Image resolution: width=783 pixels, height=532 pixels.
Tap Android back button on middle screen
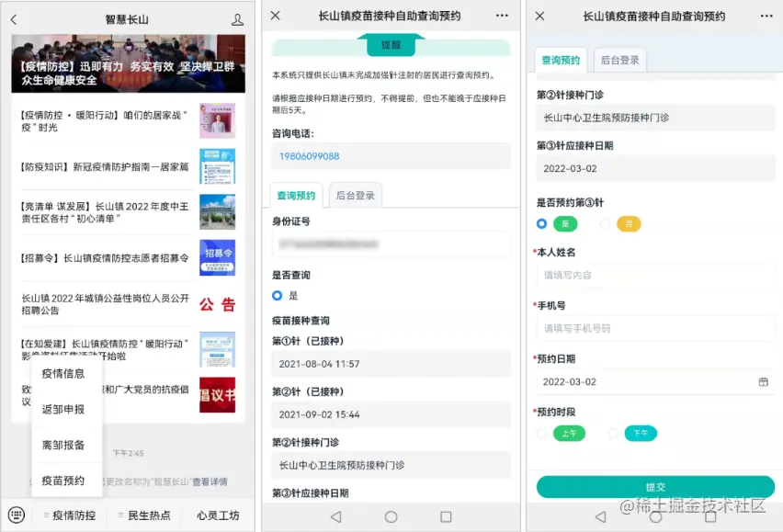(x=336, y=516)
